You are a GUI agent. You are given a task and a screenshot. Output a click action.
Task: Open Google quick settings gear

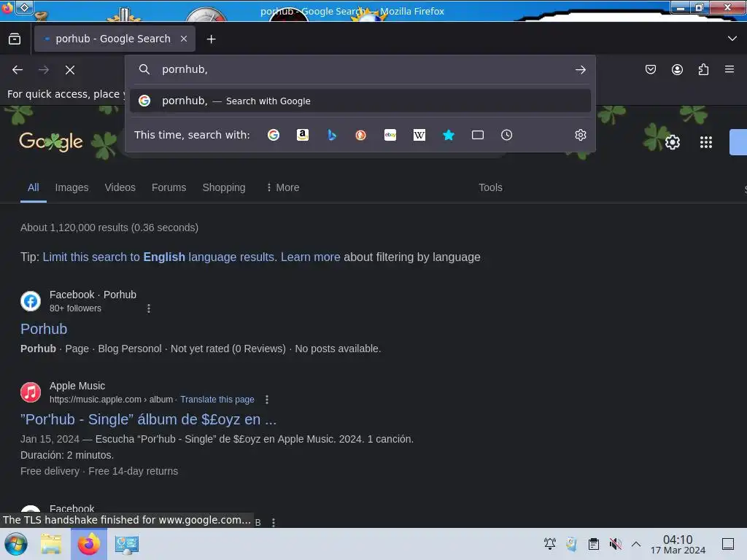pyautogui.click(x=672, y=142)
